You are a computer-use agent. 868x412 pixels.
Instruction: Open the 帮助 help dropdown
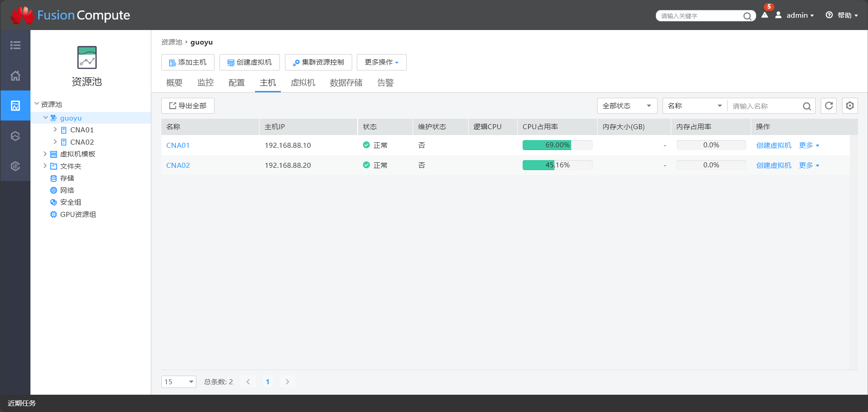tap(848, 15)
